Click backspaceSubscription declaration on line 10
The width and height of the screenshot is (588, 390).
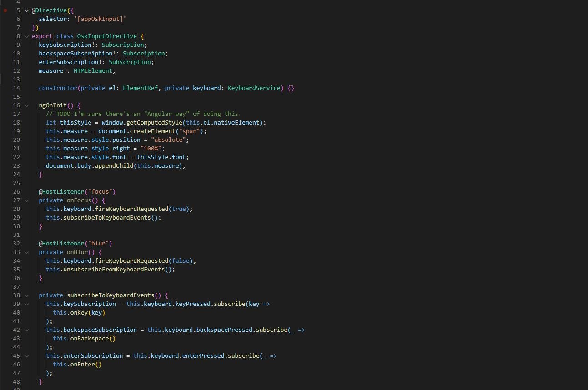point(75,53)
